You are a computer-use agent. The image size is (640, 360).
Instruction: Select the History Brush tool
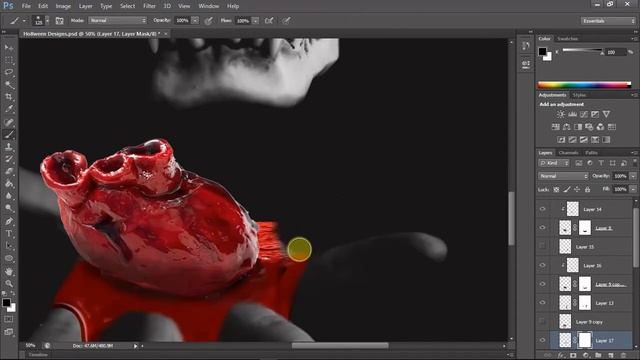(x=9, y=159)
